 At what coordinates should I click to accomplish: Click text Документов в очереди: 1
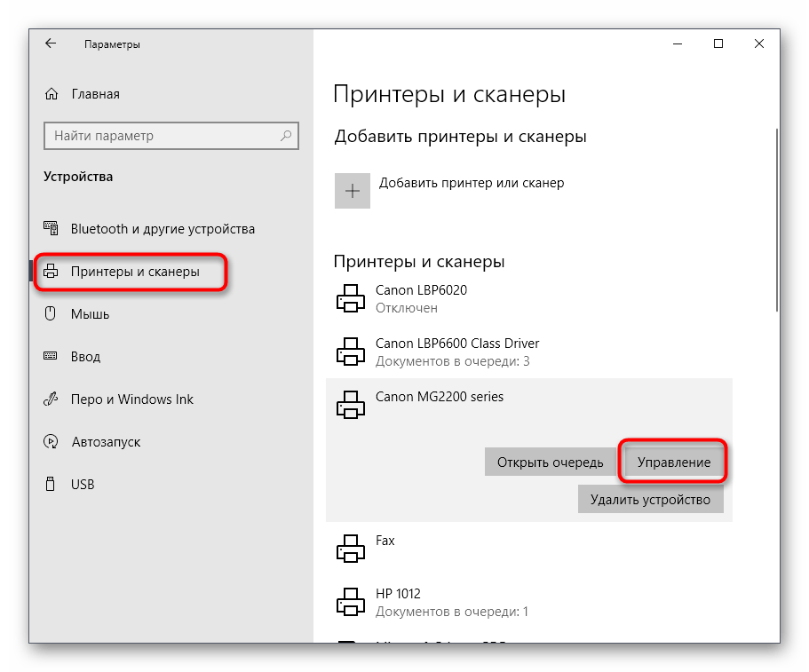(x=452, y=612)
